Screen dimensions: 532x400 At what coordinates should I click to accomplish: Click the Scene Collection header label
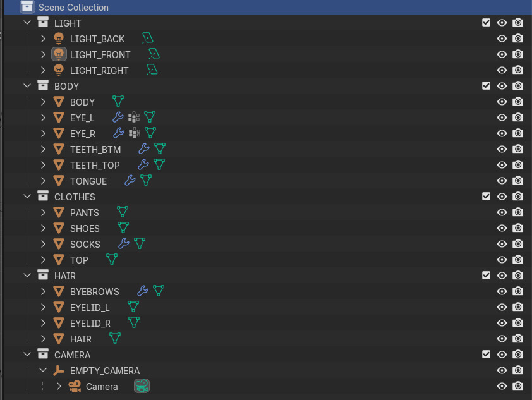coord(73,8)
